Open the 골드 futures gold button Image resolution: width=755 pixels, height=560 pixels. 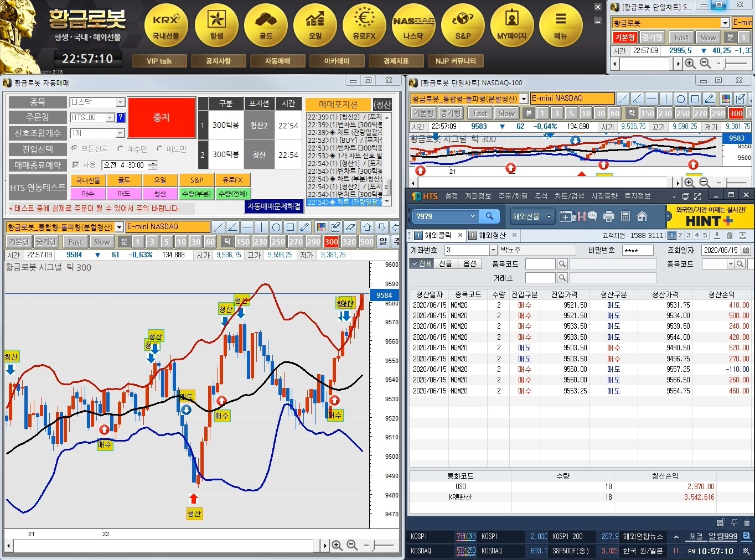(266, 25)
